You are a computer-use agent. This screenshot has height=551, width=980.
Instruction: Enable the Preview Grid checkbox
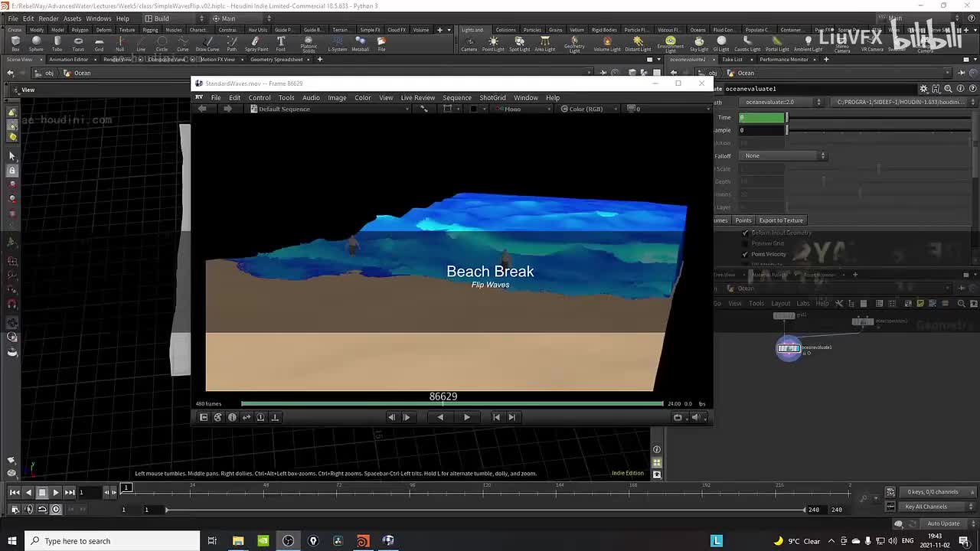(745, 243)
